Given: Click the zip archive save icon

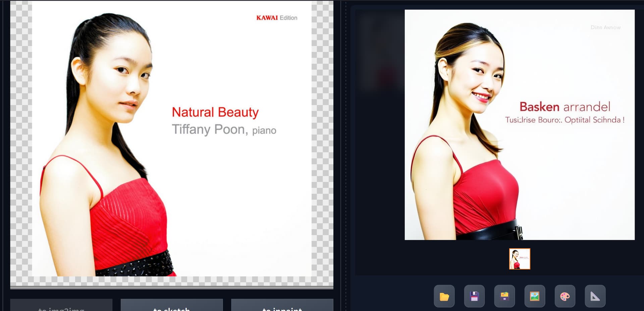Looking at the screenshot, I should coord(504,296).
